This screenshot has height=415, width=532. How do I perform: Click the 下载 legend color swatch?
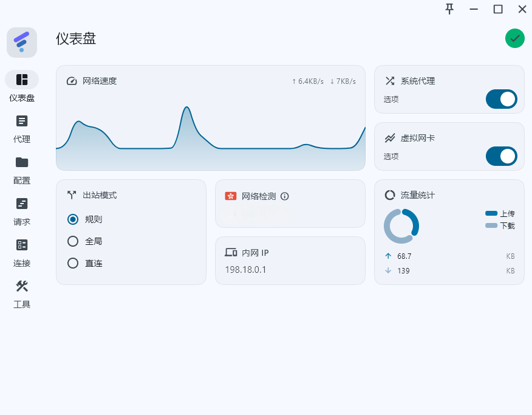click(x=491, y=225)
